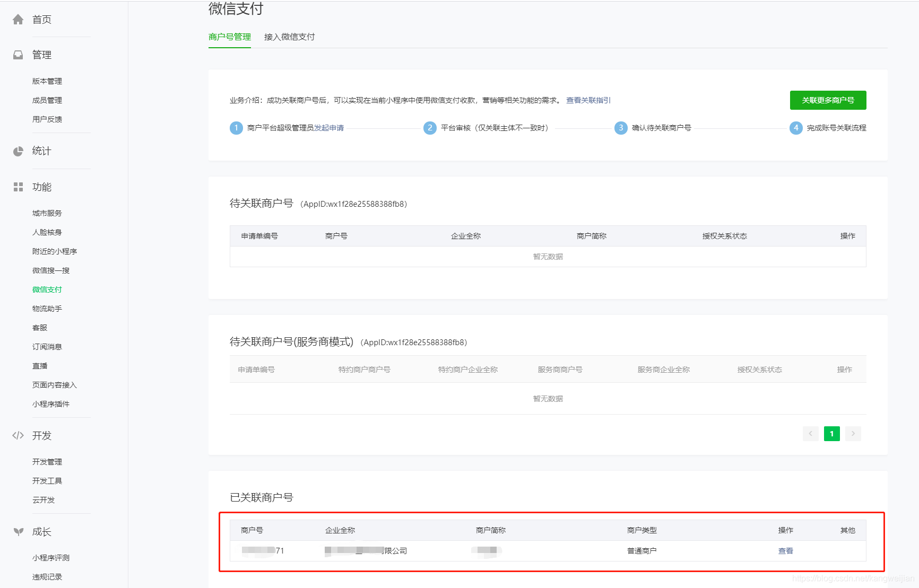Screen dimensions: 919x588
Task: Click the home icon beside 首页
Action: tap(18, 20)
